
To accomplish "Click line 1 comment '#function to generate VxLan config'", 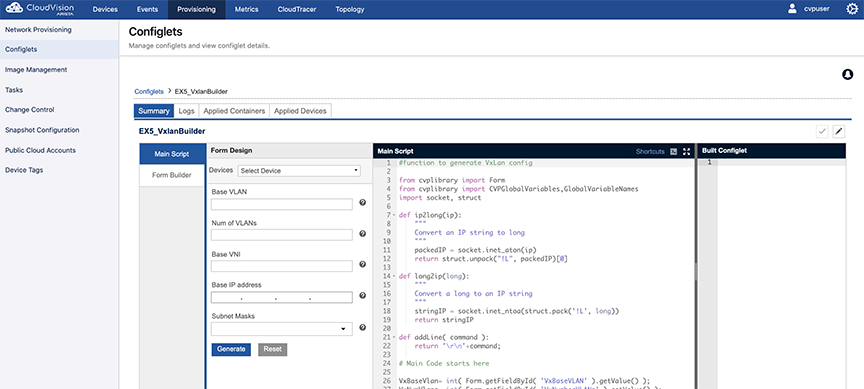I will tap(466, 163).
